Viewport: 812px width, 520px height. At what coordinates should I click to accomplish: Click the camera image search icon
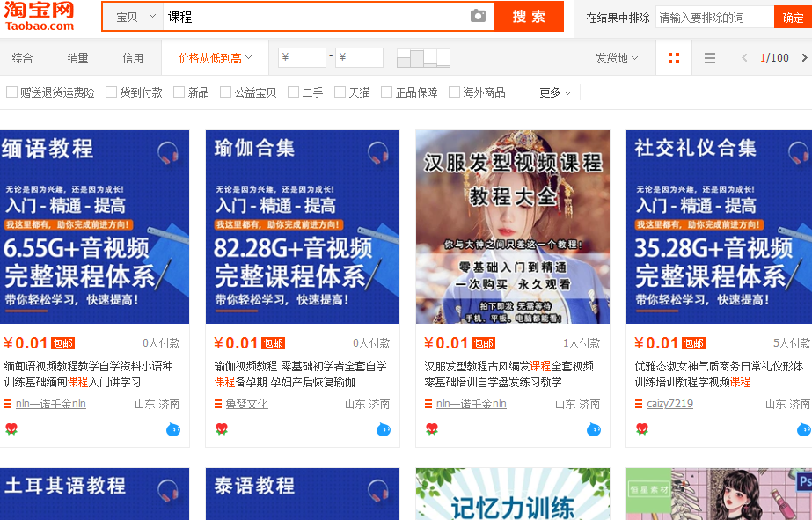(478, 17)
